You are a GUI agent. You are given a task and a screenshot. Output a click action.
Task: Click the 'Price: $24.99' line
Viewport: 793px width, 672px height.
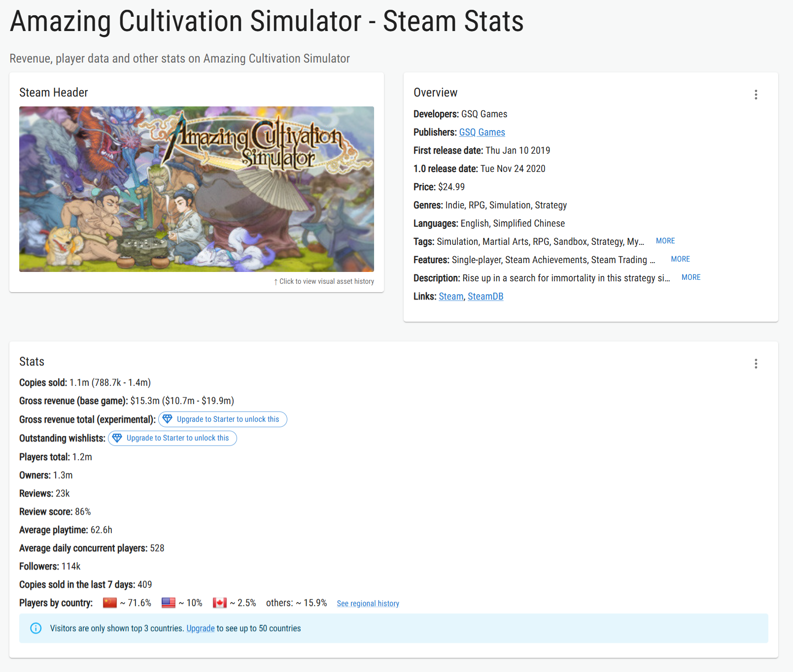[x=439, y=187]
